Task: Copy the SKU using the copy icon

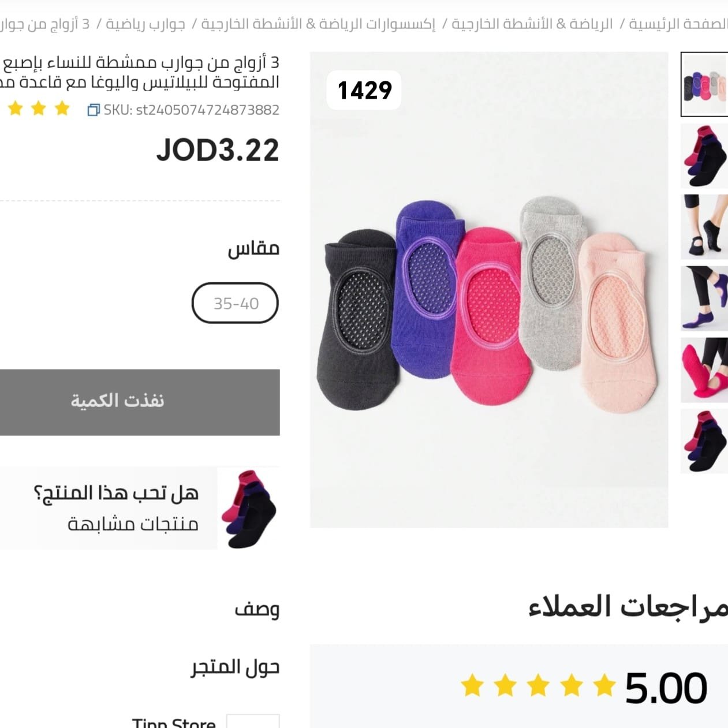Action: (x=93, y=110)
